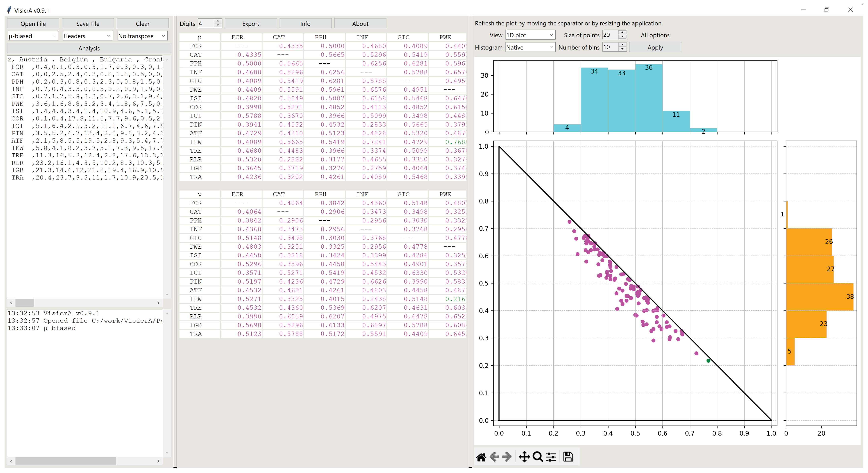Click the Export button
Image resolution: width=868 pixels, height=473 pixels.
click(250, 24)
